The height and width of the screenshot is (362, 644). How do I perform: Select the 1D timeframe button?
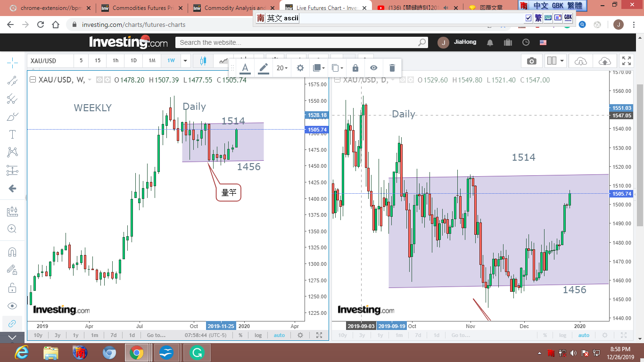click(x=133, y=61)
